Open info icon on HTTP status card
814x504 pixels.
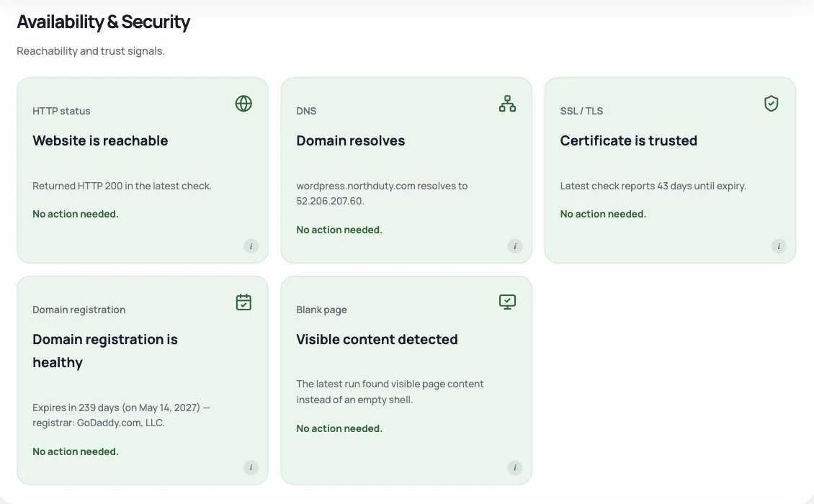251,246
